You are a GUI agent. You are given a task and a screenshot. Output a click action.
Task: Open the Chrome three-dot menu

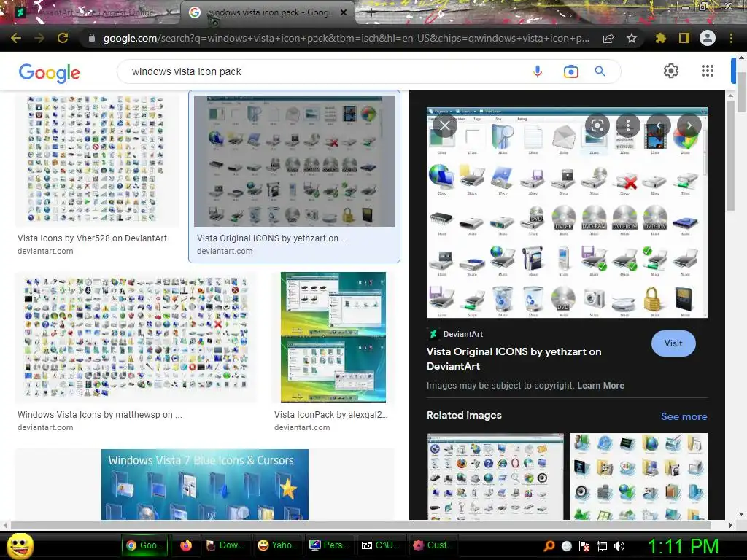[x=731, y=38]
